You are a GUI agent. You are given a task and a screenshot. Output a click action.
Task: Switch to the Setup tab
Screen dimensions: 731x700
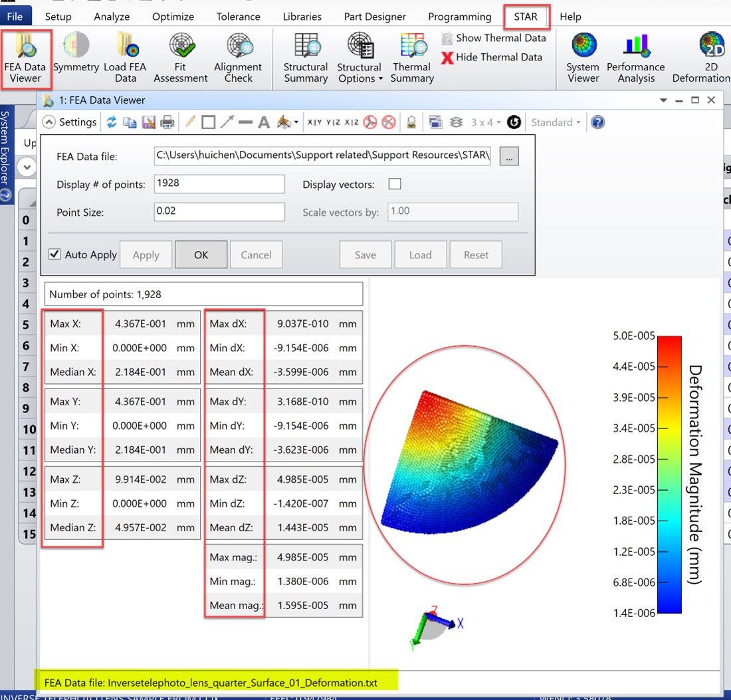click(58, 17)
